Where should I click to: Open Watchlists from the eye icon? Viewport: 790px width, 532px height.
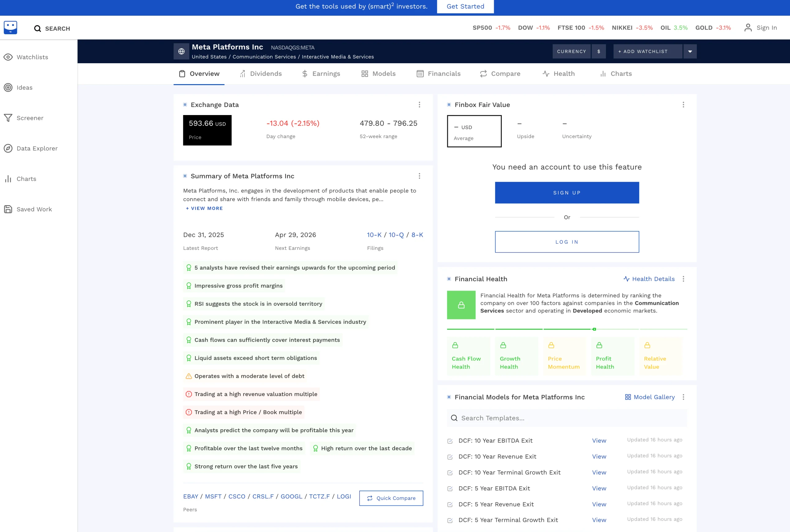[x=8, y=57]
